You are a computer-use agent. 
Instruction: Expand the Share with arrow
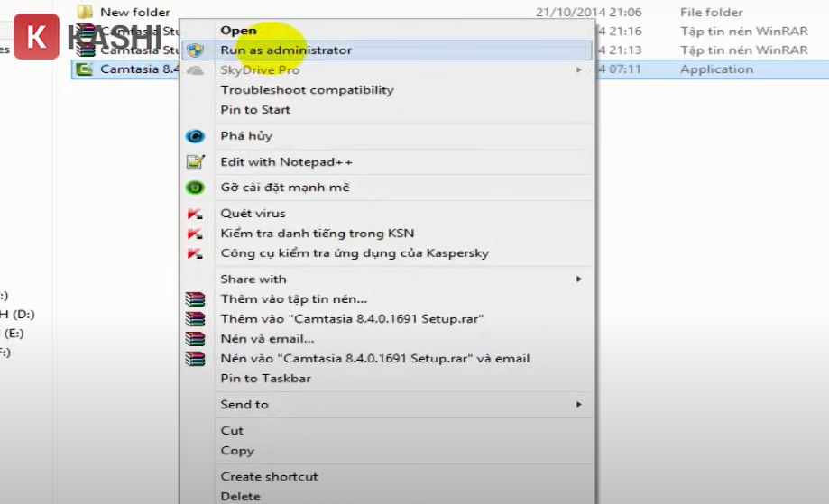pos(579,279)
